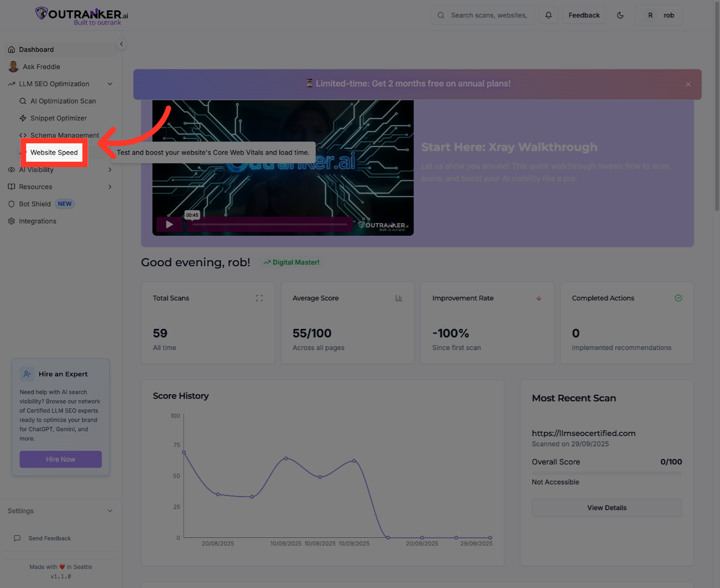
Task: Toggle dark mode with the moon icon
Action: 620,15
